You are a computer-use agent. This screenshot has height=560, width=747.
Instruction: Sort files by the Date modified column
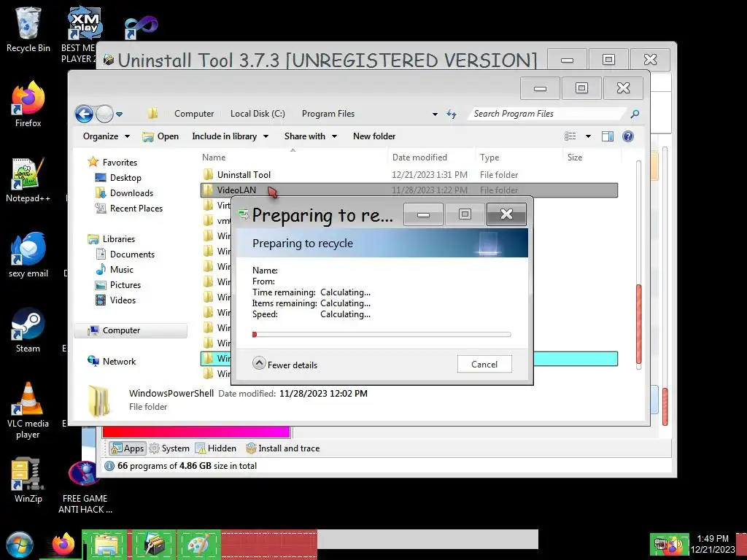(x=432, y=157)
